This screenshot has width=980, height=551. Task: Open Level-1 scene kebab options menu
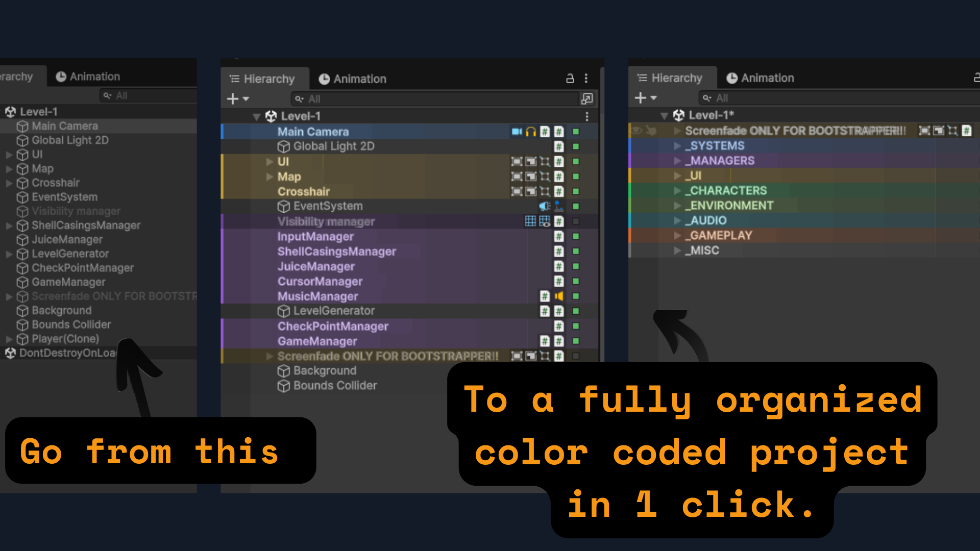point(587,116)
